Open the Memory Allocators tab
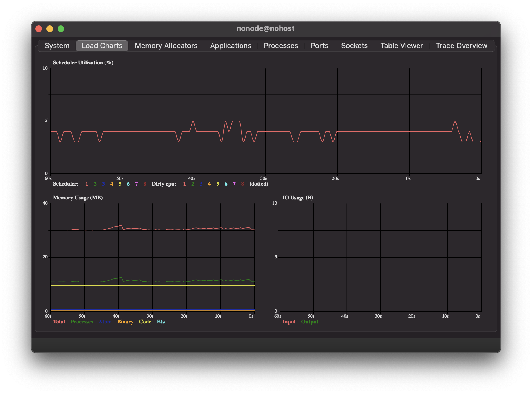 pyautogui.click(x=166, y=46)
